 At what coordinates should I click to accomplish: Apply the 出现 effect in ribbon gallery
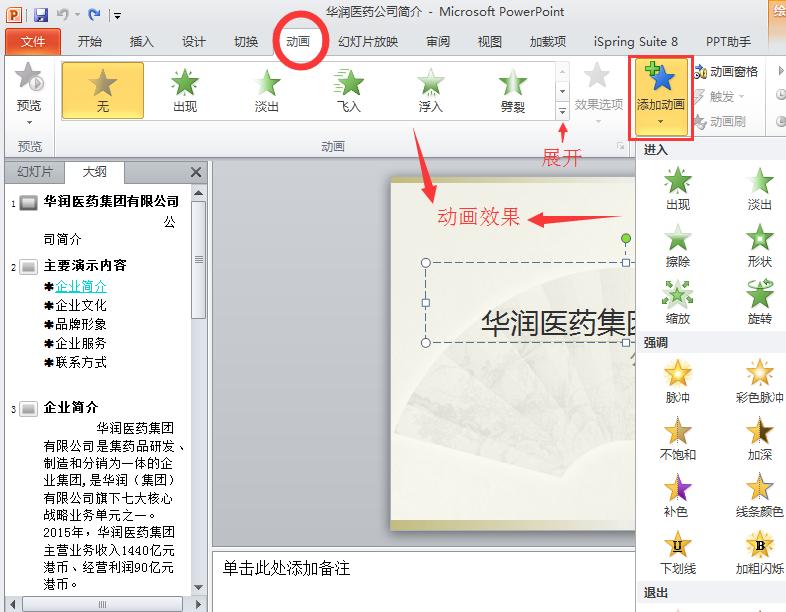point(185,91)
